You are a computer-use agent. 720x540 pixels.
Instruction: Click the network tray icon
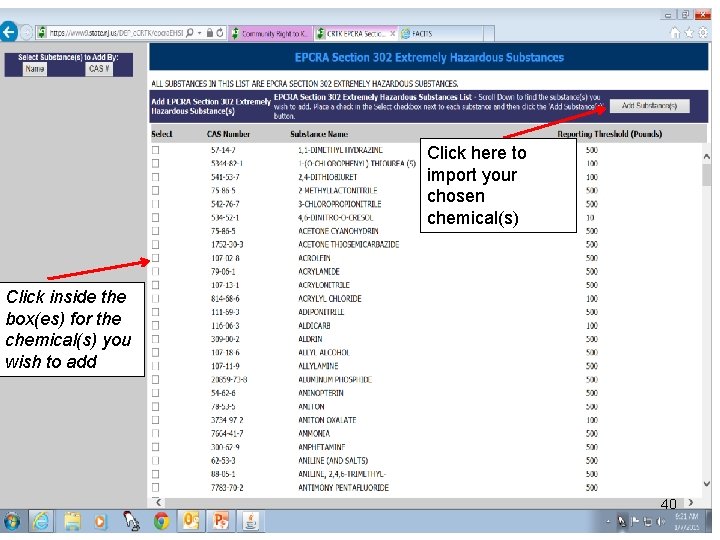(x=648, y=522)
